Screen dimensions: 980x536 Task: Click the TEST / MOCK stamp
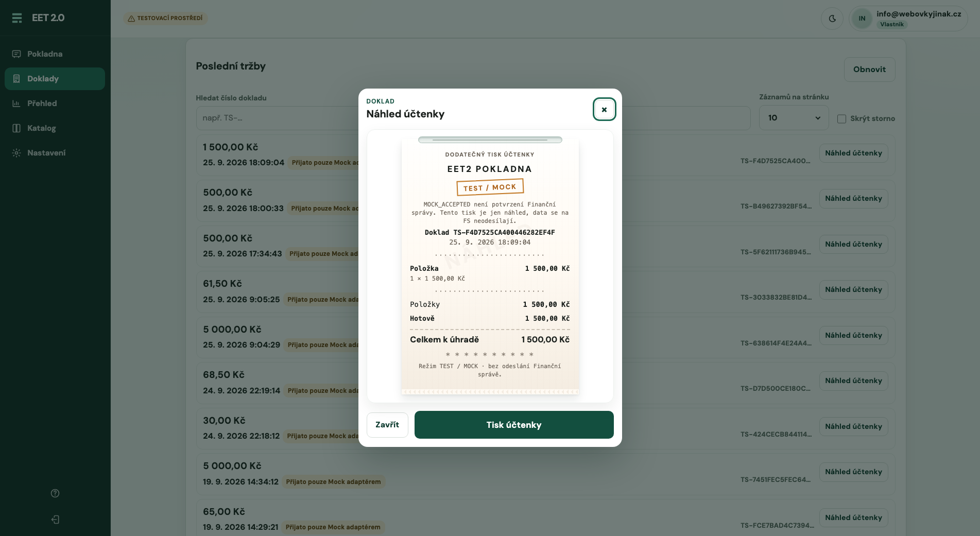click(x=490, y=187)
